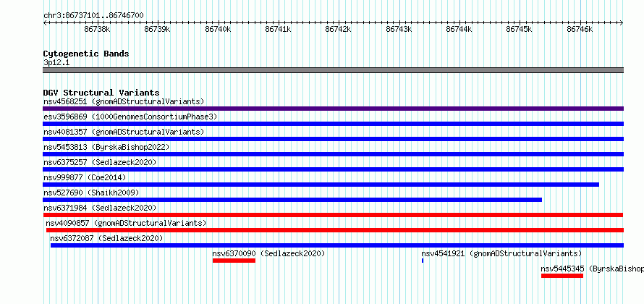This screenshot has width=644, height=304.
Task: Click the short red nsv5445345 bar
Action: pyautogui.click(x=562, y=276)
